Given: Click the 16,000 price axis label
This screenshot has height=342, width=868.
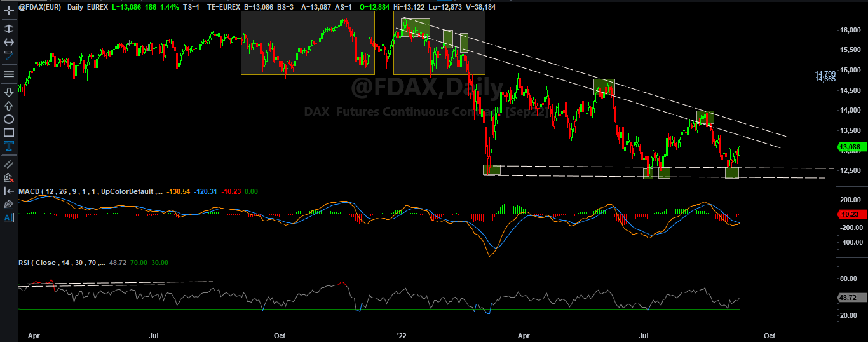Looking at the screenshot, I should tap(850, 30).
